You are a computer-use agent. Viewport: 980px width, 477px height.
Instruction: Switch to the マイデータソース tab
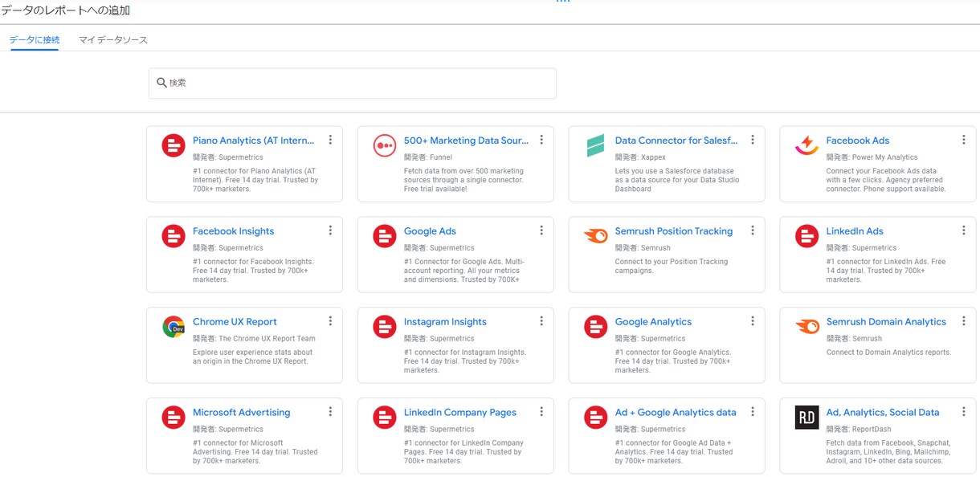pos(113,39)
